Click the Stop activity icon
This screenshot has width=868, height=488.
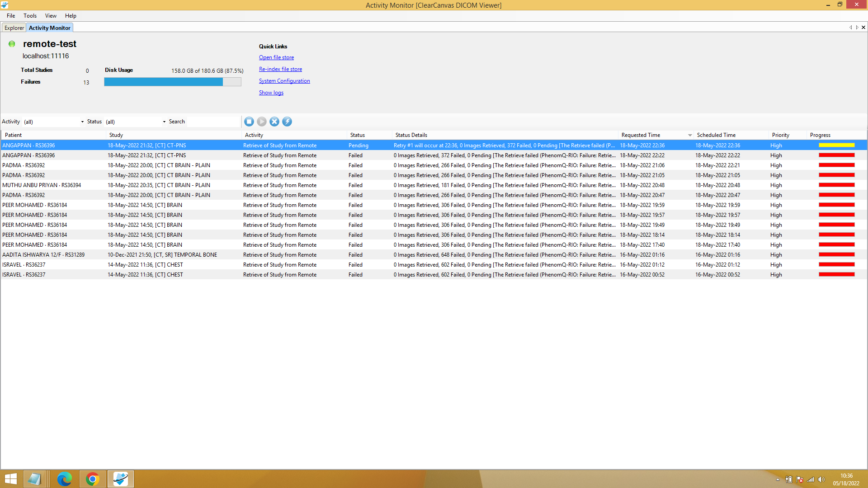pyautogui.click(x=249, y=122)
